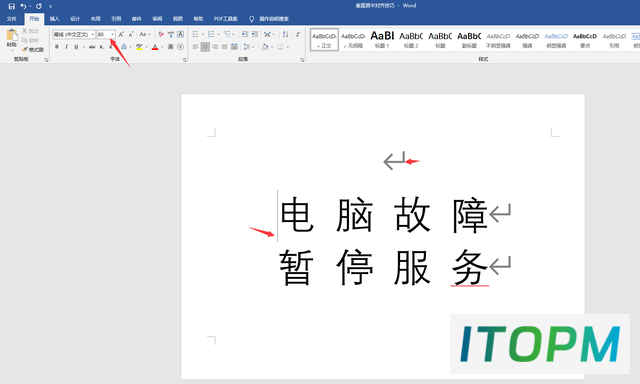Open the font name dropdown
This screenshot has width=640, height=384.
[93, 35]
